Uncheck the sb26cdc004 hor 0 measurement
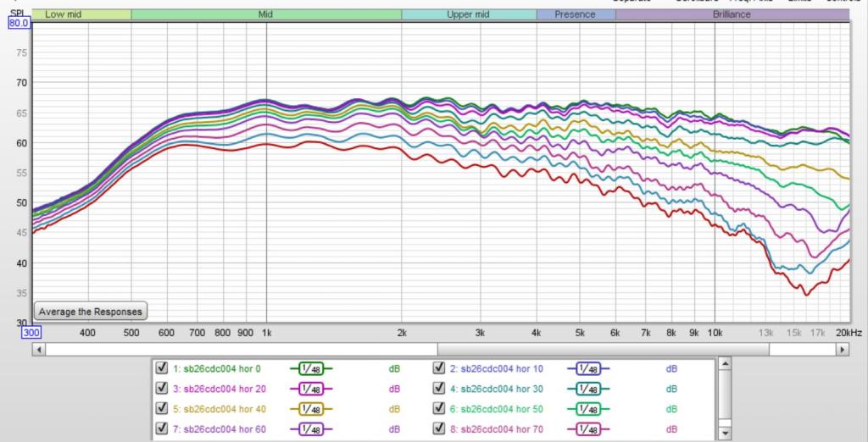 click(x=162, y=368)
